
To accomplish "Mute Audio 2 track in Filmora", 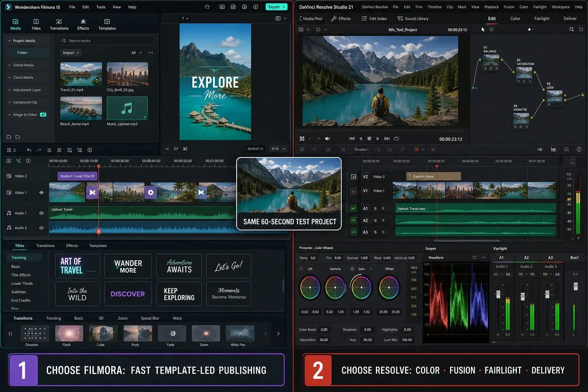I will click(41, 228).
